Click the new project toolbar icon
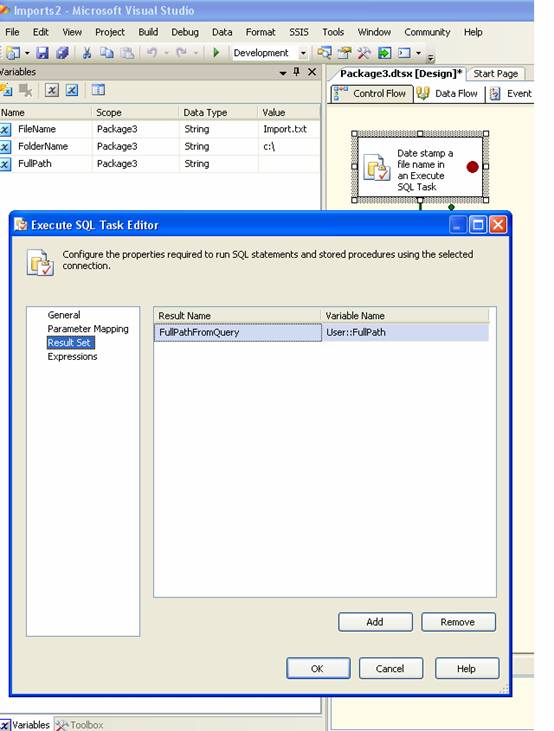Screen dimensions: 554x731 click(13, 53)
